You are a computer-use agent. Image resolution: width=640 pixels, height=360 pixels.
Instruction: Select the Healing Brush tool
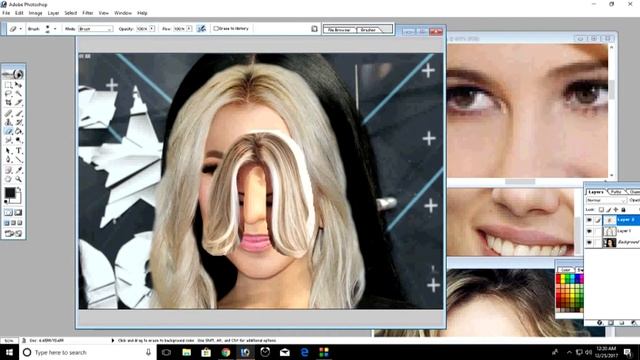8,113
